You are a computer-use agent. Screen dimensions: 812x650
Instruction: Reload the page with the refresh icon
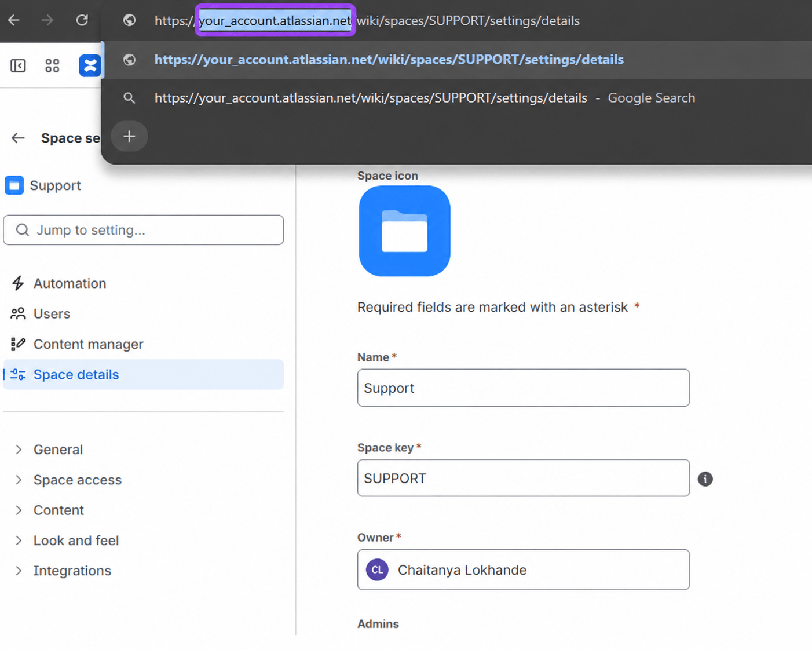pyautogui.click(x=82, y=20)
